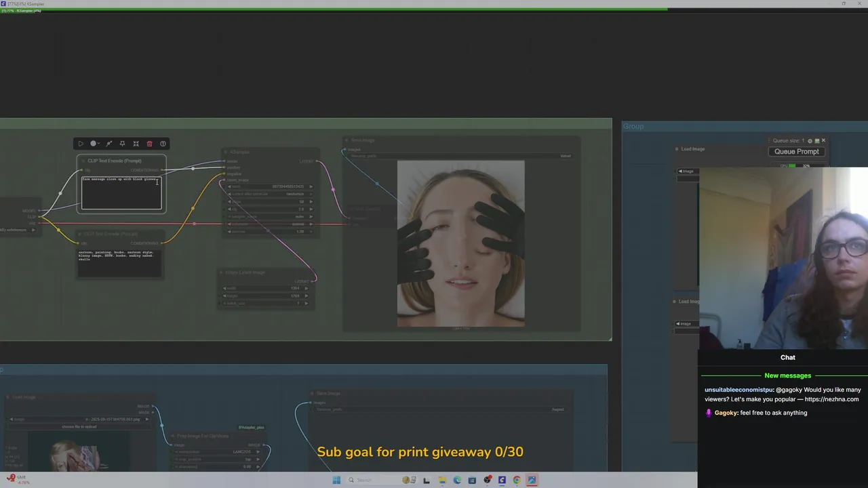Click the KSampler denoise value field
The image size is (868, 488).
(271, 231)
